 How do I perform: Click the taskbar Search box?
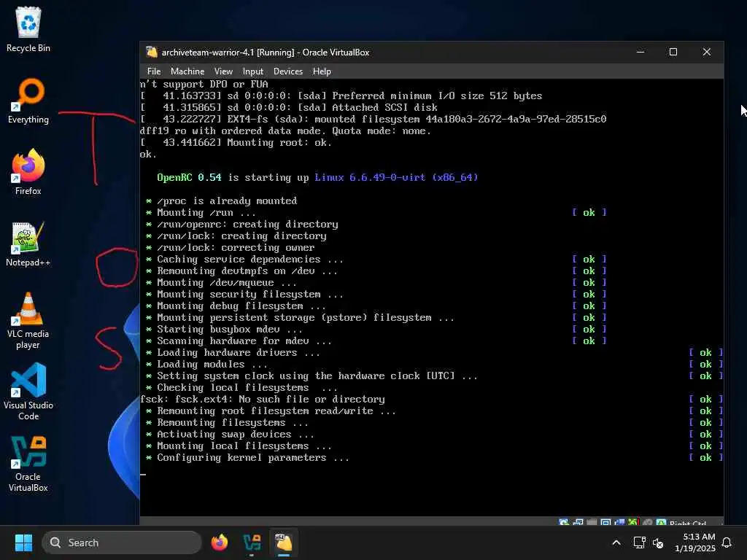tap(122, 542)
